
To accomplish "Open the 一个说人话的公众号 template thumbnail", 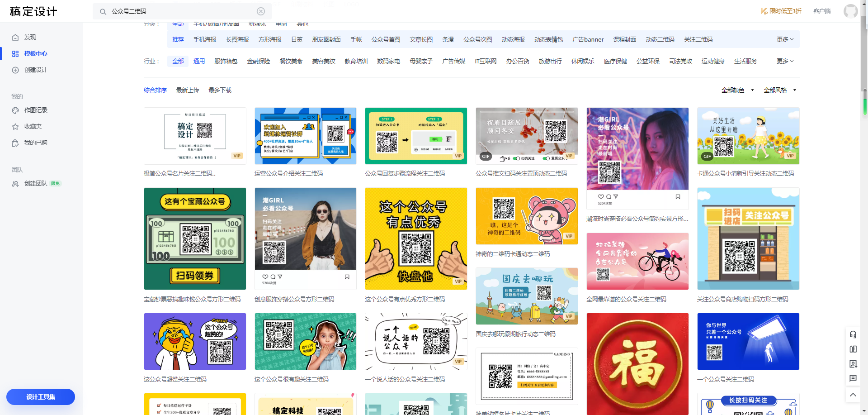I will (416, 341).
